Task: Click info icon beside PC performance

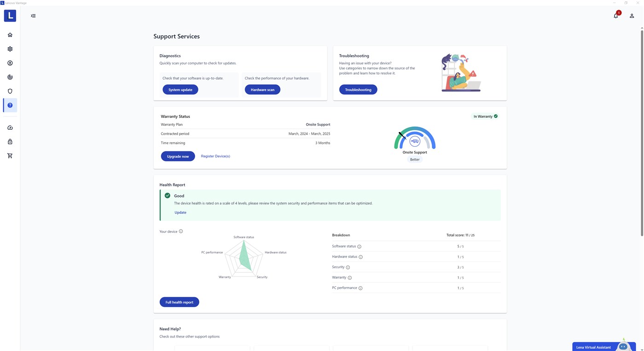Action: [x=360, y=288]
